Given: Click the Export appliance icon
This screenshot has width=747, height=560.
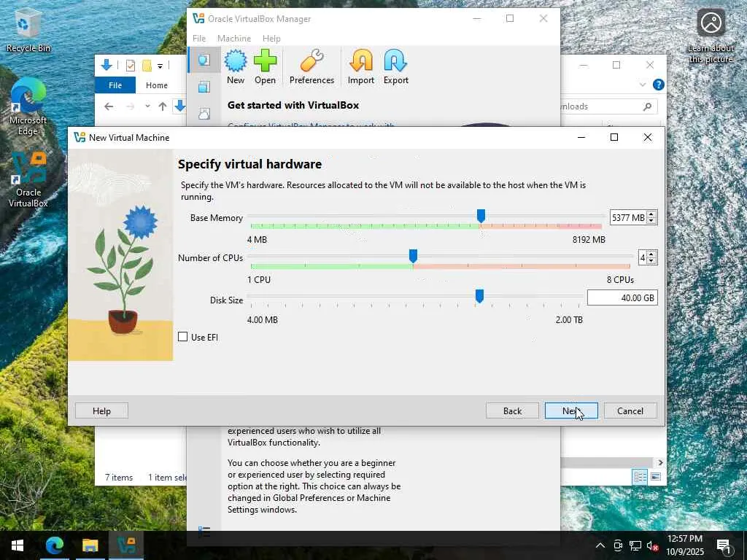Looking at the screenshot, I should coord(396,67).
